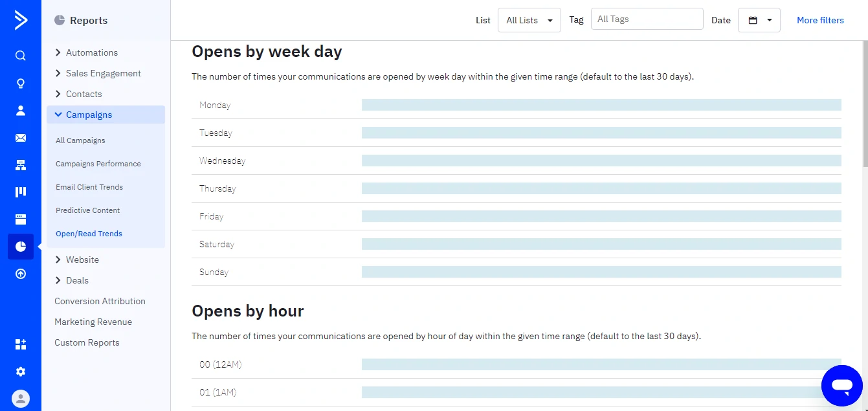The width and height of the screenshot is (868, 411).
Task: Open Contacts person icon in sidebar
Action: point(21,111)
